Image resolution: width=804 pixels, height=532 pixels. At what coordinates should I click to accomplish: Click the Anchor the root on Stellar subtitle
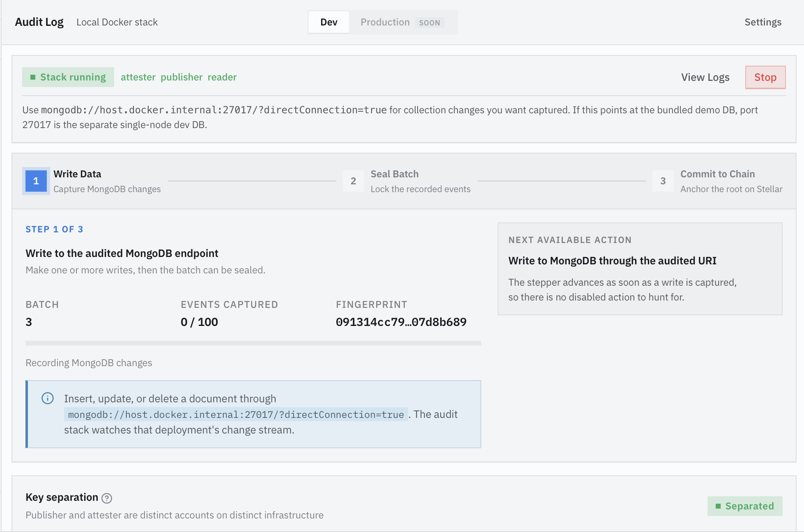(x=731, y=189)
